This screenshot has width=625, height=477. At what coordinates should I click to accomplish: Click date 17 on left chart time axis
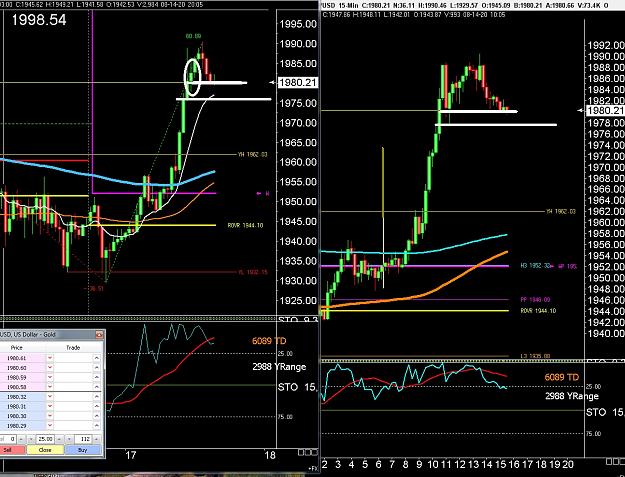pyautogui.click(x=131, y=455)
